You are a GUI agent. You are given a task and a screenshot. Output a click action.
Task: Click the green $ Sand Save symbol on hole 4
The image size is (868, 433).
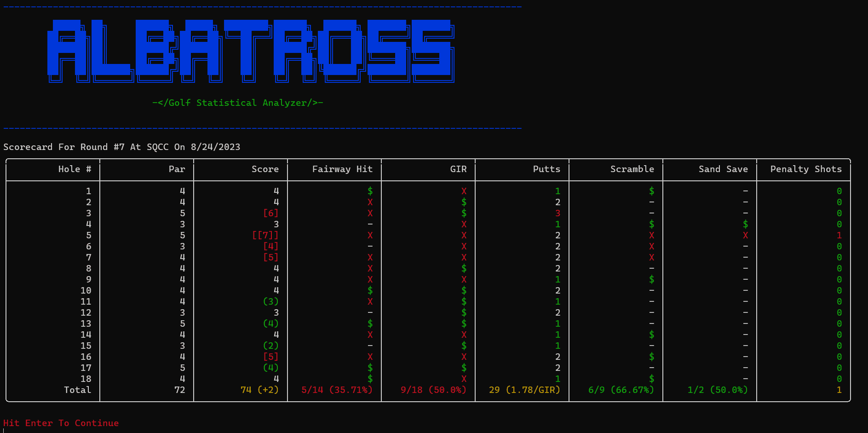(746, 224)
